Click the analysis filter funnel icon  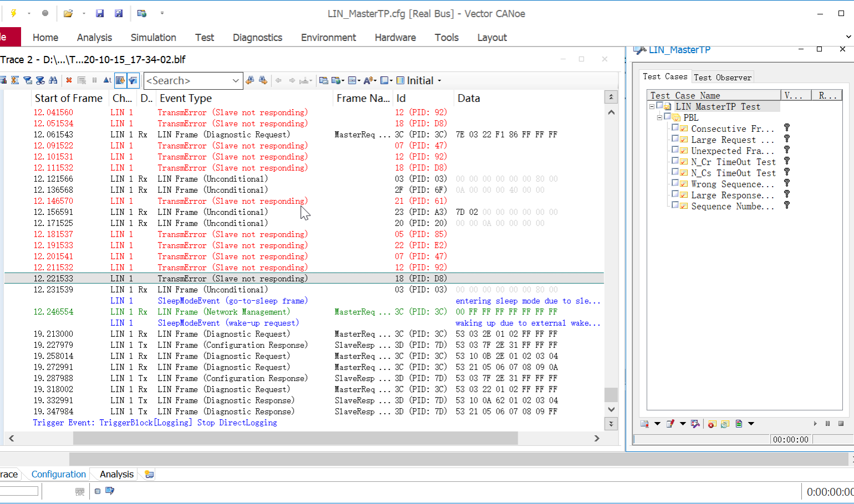point(28,80)
